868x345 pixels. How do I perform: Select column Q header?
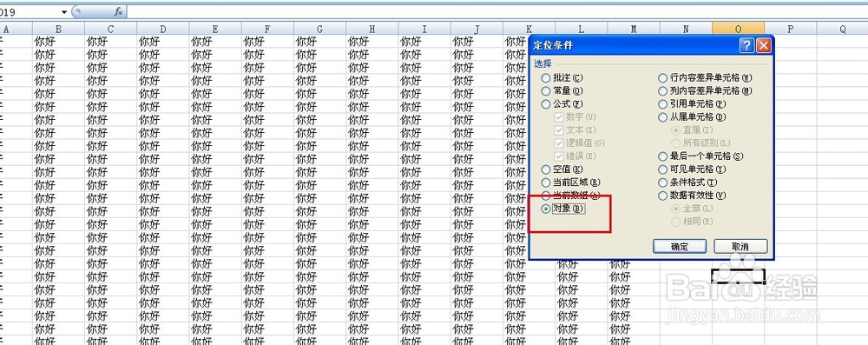click(x=843, y=29)
